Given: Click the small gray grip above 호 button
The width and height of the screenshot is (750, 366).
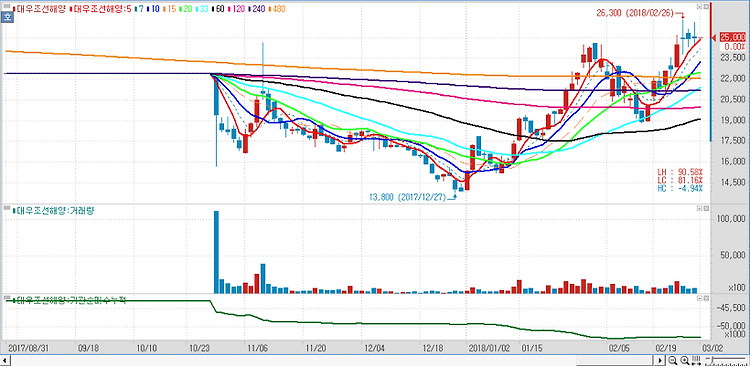Looking at the screenshot, I should pos(7,6).
